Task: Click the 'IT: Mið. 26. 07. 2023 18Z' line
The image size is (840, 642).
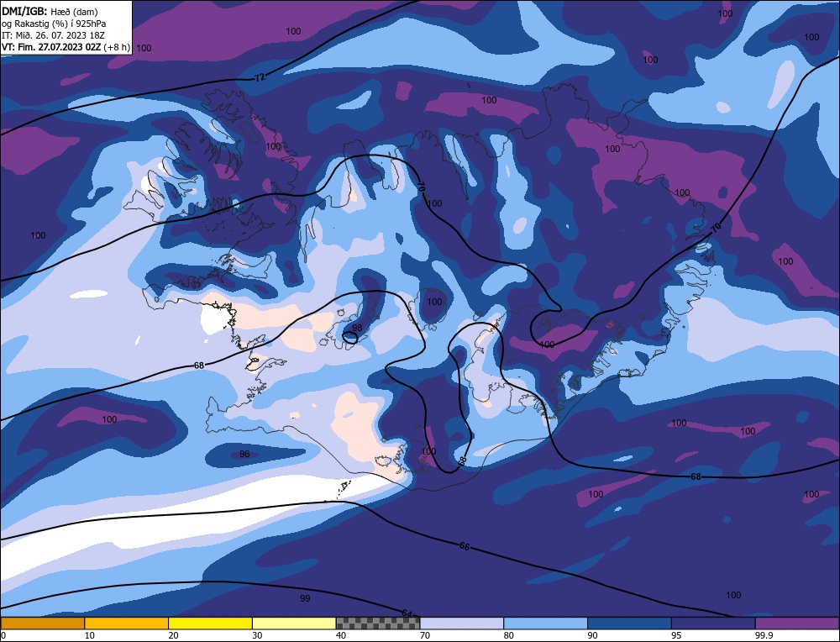Action: (x=53, y=35)
